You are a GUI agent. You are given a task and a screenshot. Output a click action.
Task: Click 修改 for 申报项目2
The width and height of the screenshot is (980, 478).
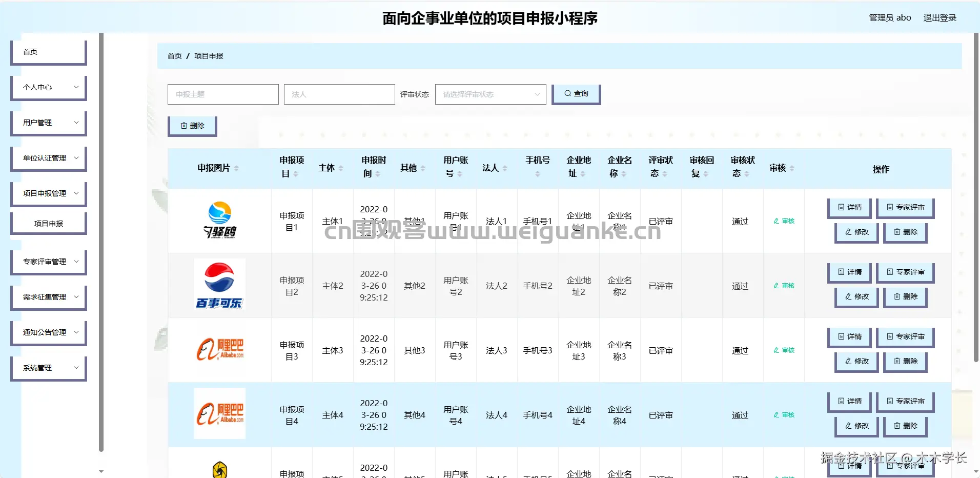pyautogui.click(x=856, y=297)
